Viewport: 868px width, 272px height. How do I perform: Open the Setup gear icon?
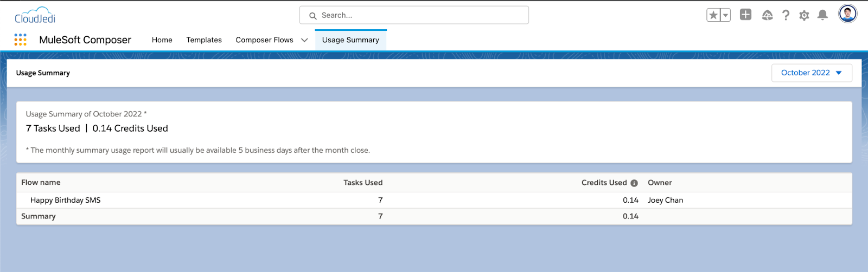pos(804,15)
